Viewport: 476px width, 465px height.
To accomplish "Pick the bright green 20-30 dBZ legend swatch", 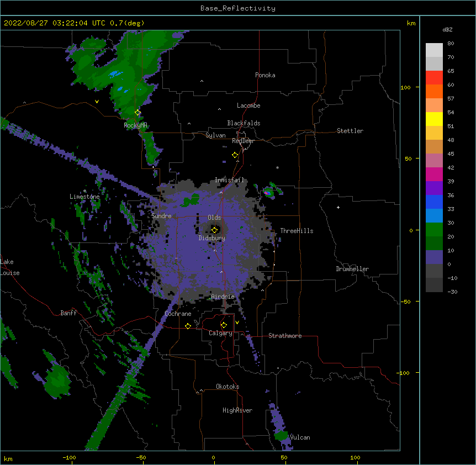I will 434,230.
